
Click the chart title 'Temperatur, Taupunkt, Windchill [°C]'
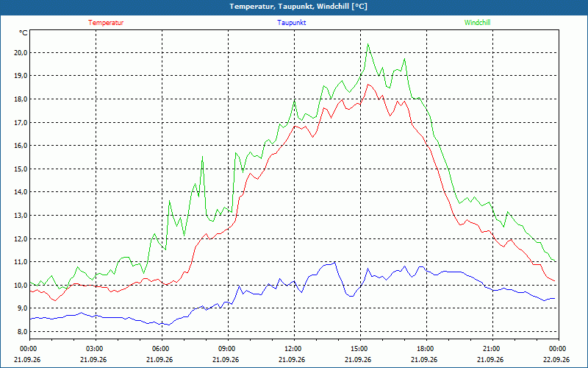pyautogui.click(x=298, y=7)
